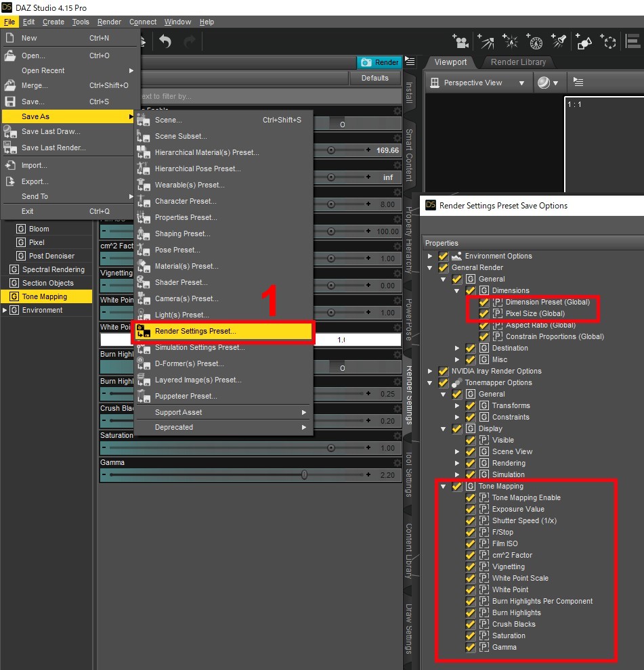Click the Shader Preset icon in the submenu

tap(144, 282)
